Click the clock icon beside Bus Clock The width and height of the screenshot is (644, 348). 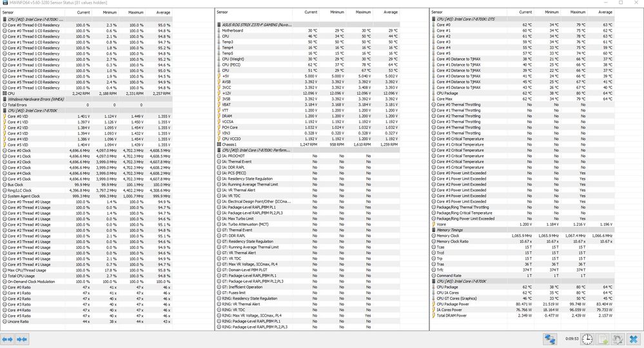coord(5,185)
